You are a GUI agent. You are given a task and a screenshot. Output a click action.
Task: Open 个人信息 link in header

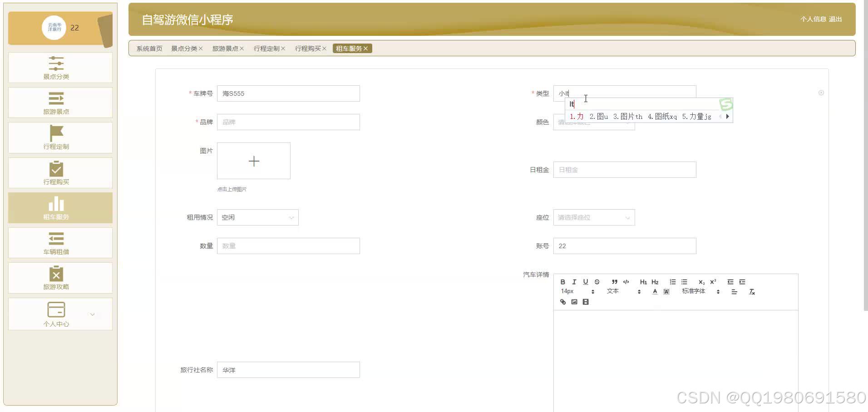click(813, 19)
